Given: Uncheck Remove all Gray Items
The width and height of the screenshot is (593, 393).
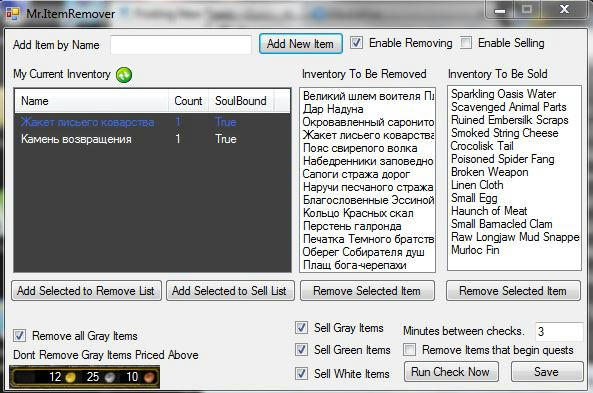Looking at the screenshot, I should [19, 336].
